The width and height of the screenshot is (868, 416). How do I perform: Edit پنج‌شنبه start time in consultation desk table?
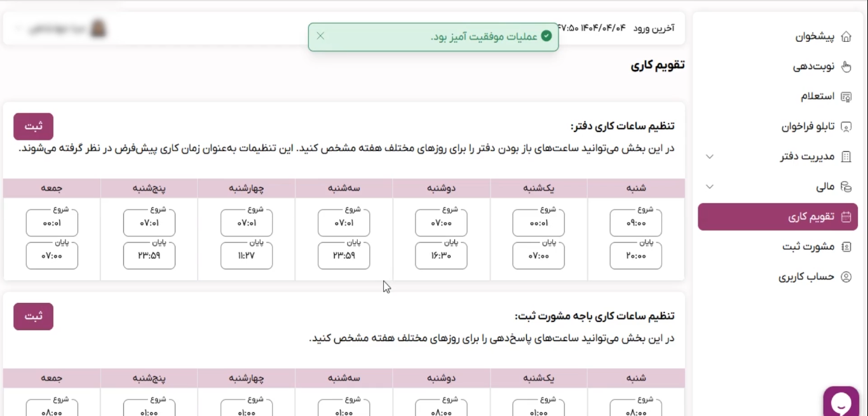pyautogui.click(x=149, y=408)
